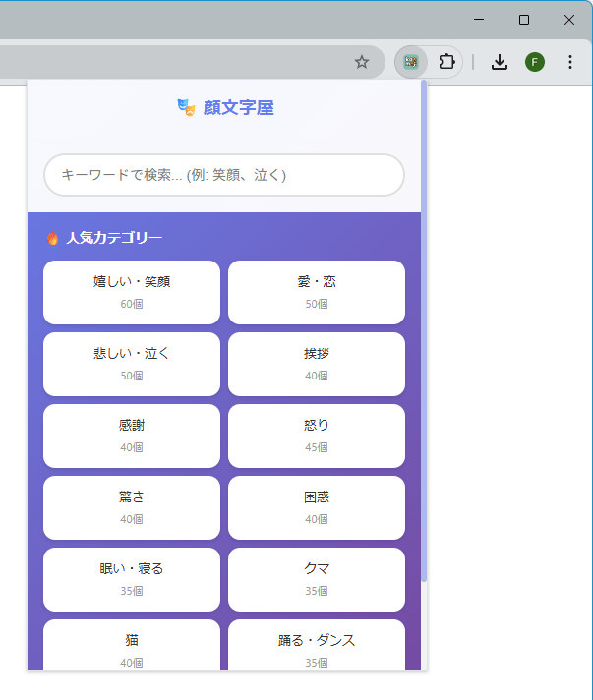Open the Chrome three-dot menu

(570, 62)
